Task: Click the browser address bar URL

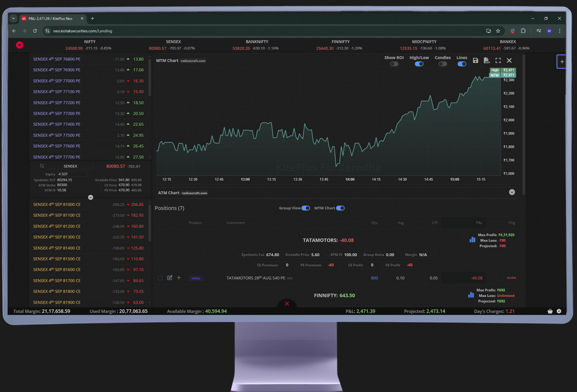Action: pyautogui.click(x=83, y=31)
